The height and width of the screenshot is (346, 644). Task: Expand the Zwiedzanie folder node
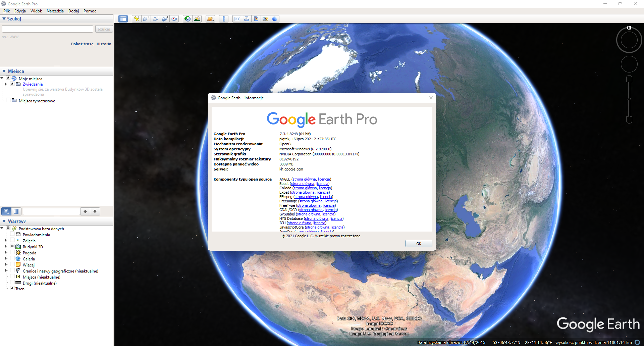(6, 84)
